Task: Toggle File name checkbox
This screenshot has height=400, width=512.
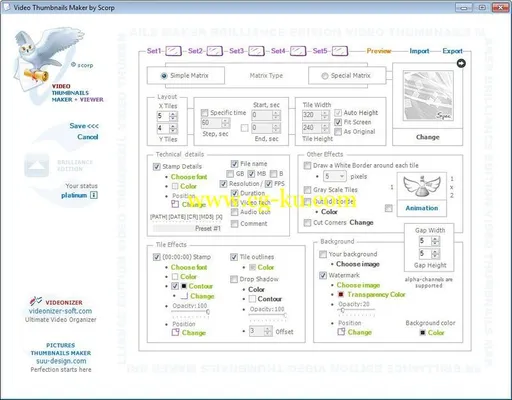Action: (234, 164)
